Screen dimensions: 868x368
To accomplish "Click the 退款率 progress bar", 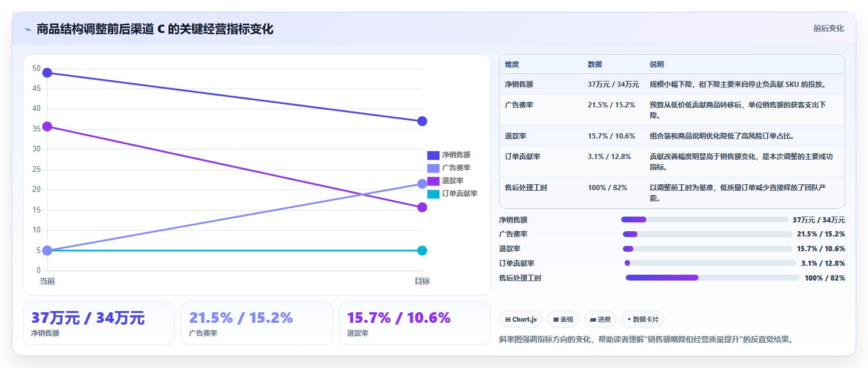I will 707,249.
